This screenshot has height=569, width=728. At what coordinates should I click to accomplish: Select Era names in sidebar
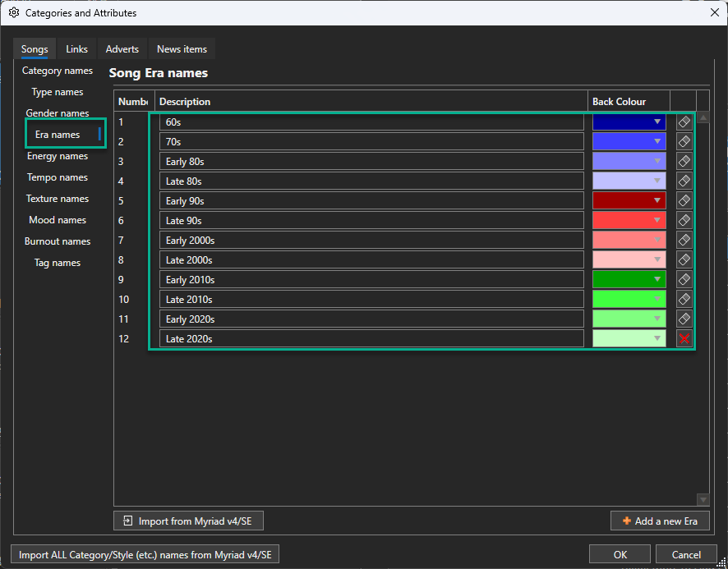(x=58, y=135)
